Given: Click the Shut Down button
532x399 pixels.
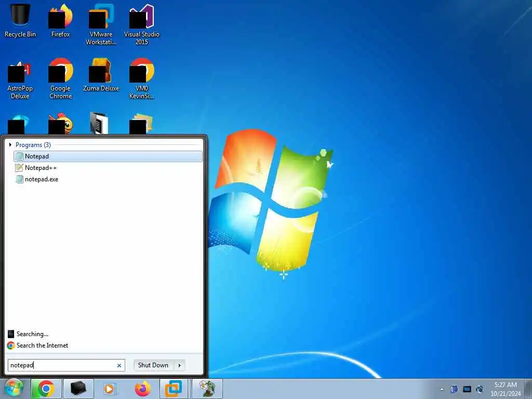Looking at the screenshot, I should coord(153,365).
